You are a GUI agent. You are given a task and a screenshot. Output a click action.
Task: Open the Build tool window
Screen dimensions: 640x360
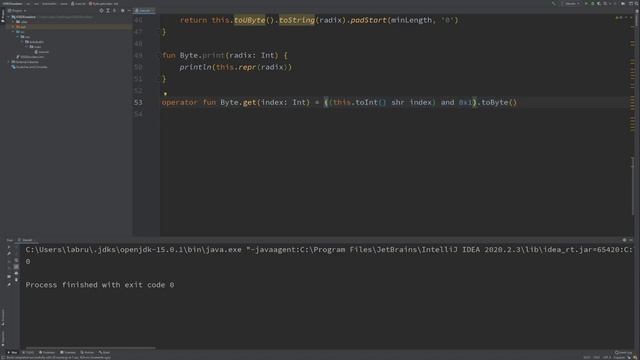click(x=105, y=352)
